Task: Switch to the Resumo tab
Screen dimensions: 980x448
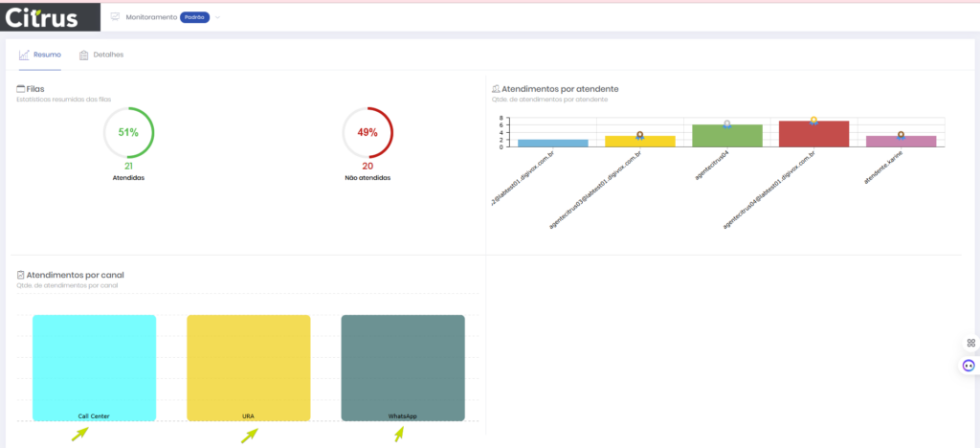Action: 40,55
